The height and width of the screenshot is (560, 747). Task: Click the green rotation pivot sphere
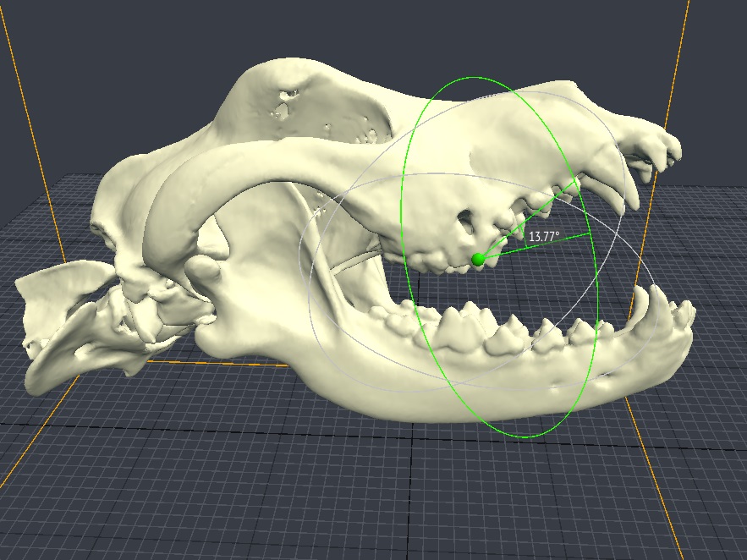click(478, 260)
